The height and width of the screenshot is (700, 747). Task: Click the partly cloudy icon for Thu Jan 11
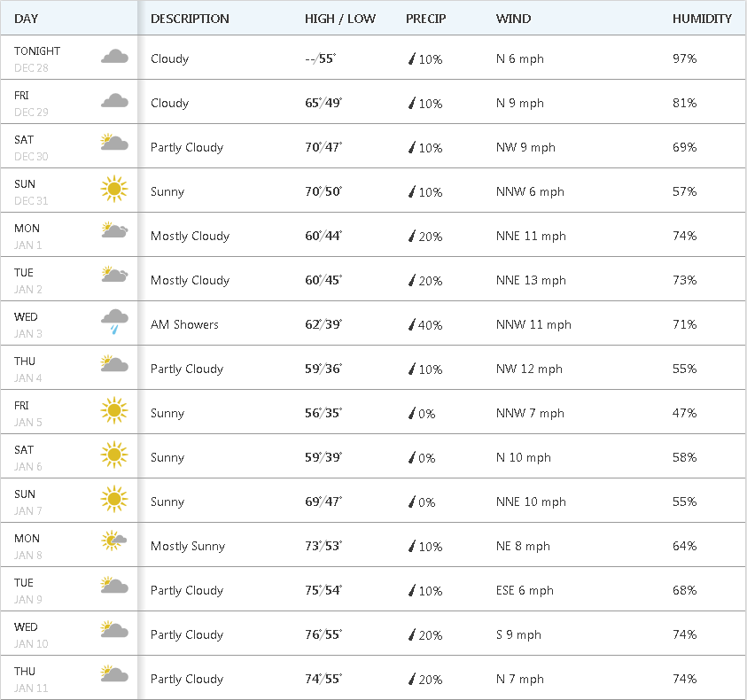[x=114, y=674]
